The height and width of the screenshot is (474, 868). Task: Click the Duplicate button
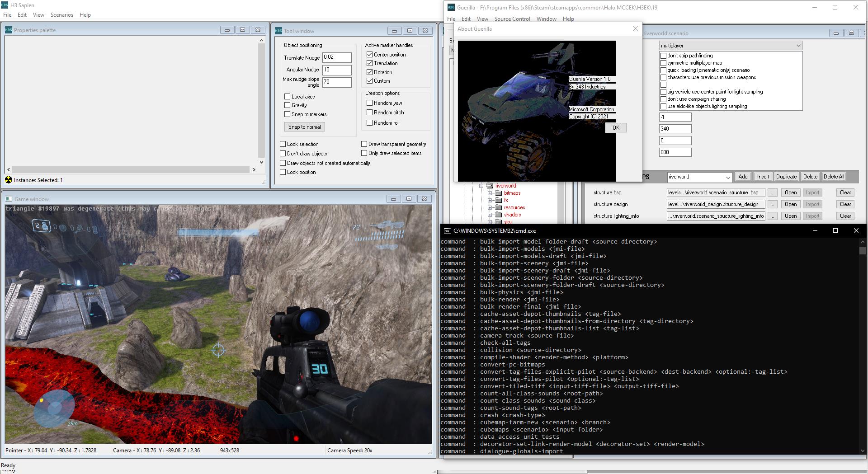pos(786,177)
